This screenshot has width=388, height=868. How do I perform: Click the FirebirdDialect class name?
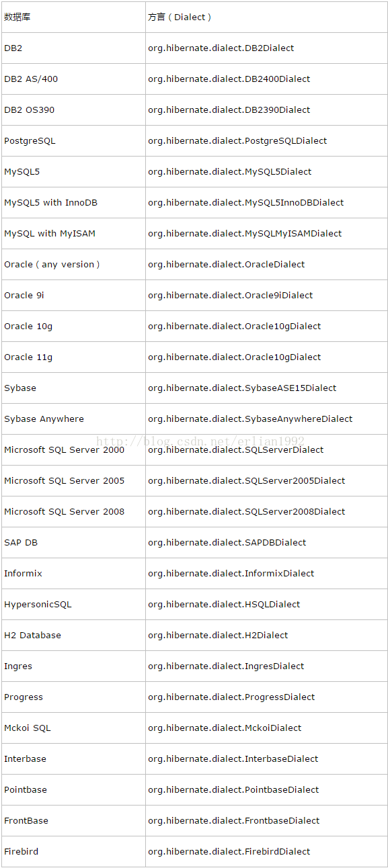coord(229,852)
